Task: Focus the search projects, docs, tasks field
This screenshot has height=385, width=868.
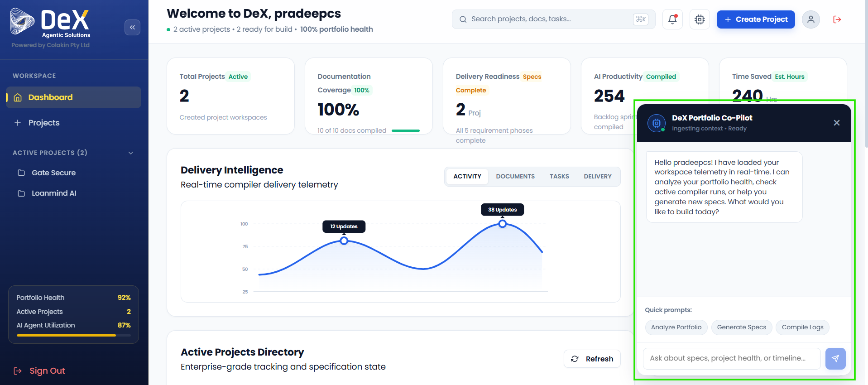Action: pos(553,19)
